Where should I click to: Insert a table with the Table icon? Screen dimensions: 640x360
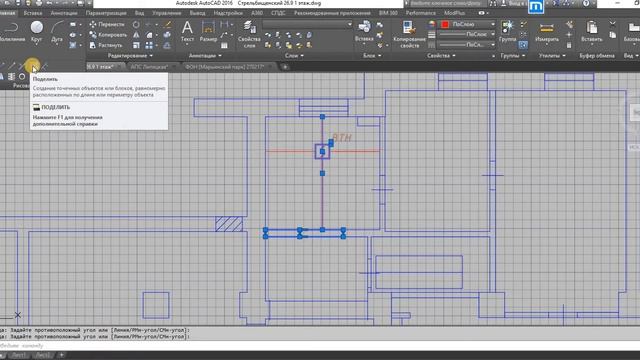tap(224, 45)
